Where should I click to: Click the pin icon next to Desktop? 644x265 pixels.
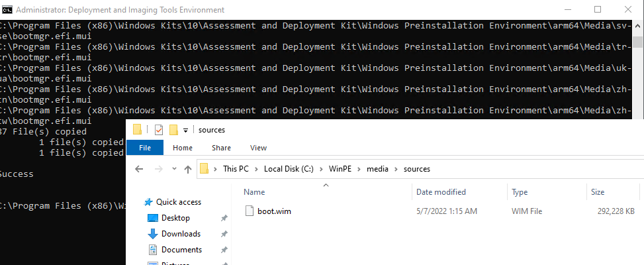pyautogui.click(x=224, y=218)
